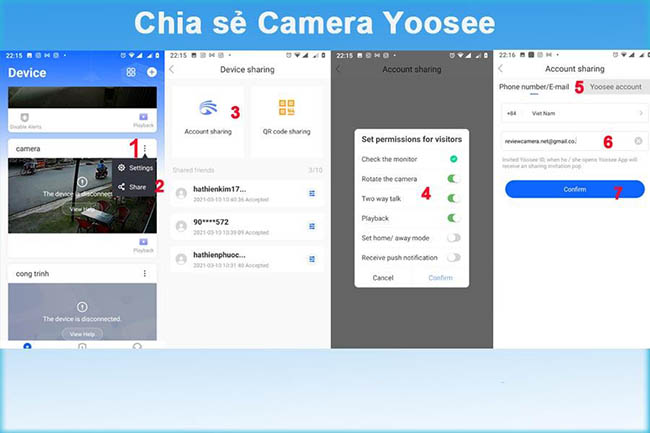Tap the first bottom navigation icon
Viewport: 650px width, 433px height.
coord(27,346)
